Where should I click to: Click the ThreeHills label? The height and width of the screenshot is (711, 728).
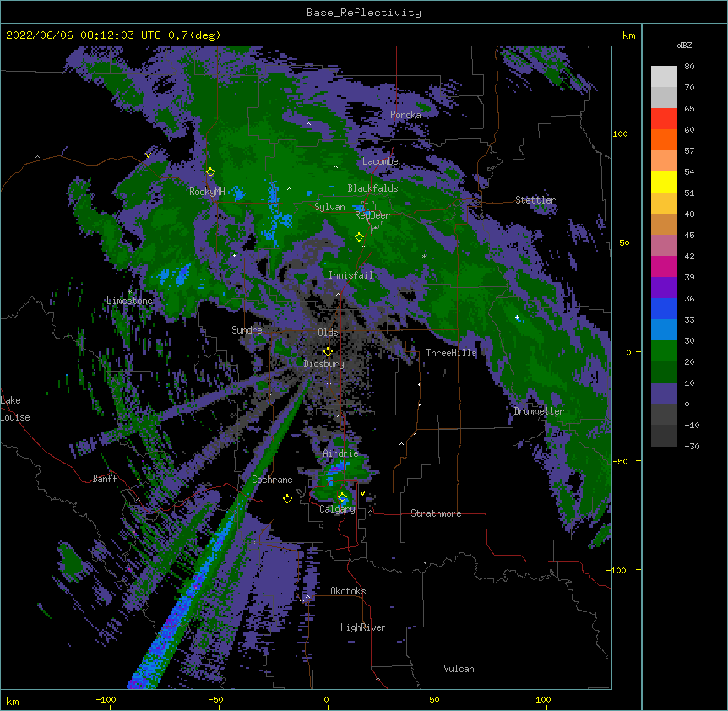[x=451, y=353]
